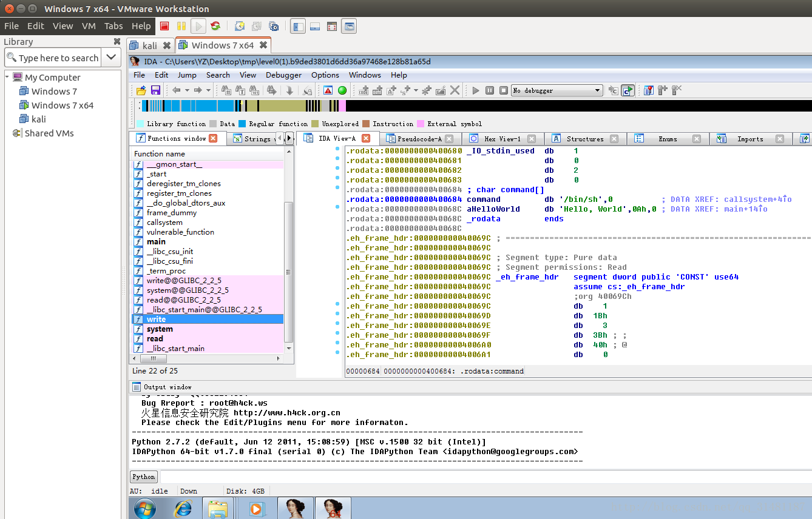Viewport: 812px width, 519px height.
Task: Switch to the Structures tab
Action: [585, 139]
